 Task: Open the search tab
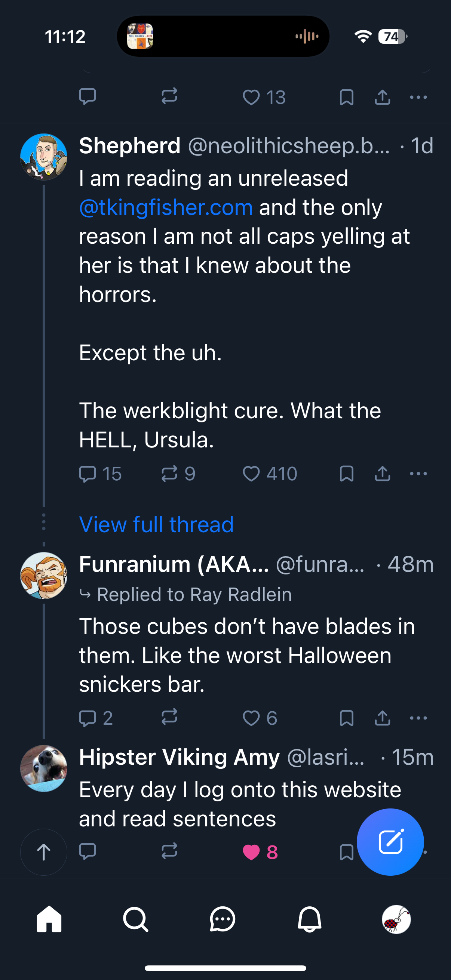pos(135,919)
